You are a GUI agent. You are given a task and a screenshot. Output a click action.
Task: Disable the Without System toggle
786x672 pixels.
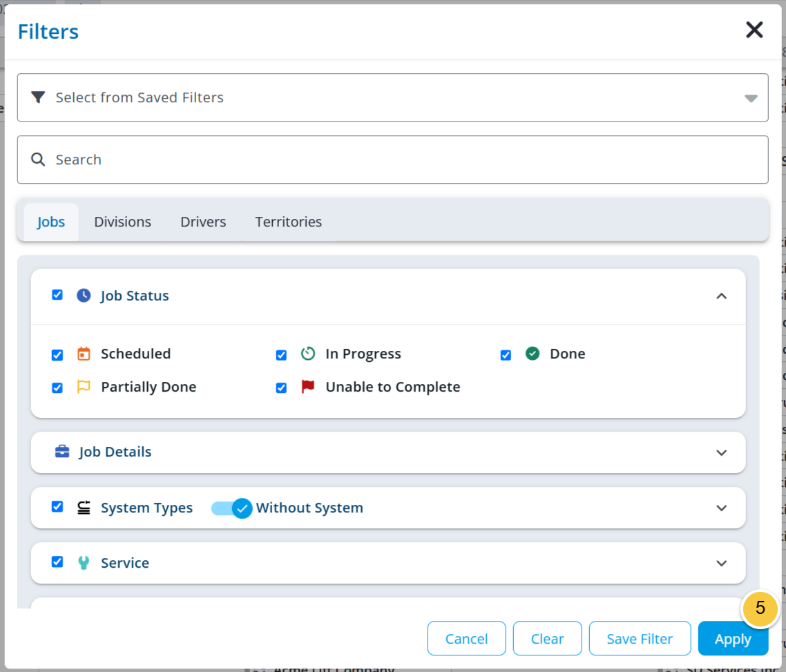tap(231, 508)
